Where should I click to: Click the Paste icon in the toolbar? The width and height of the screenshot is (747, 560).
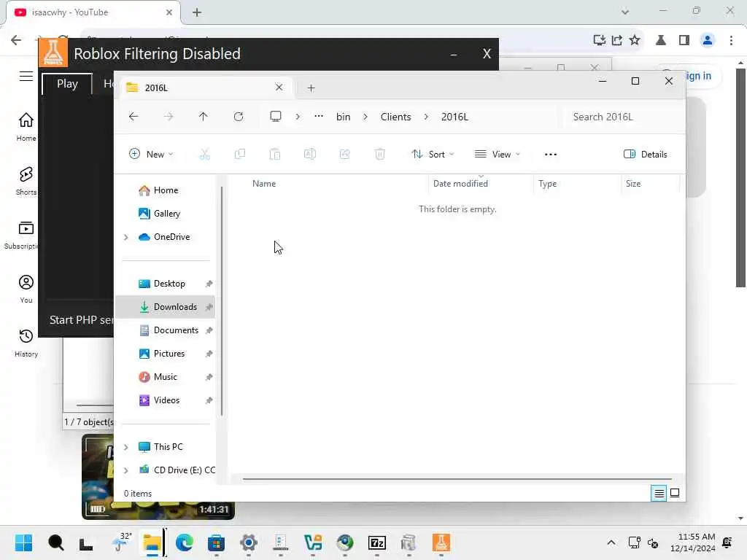pos(275,155)
